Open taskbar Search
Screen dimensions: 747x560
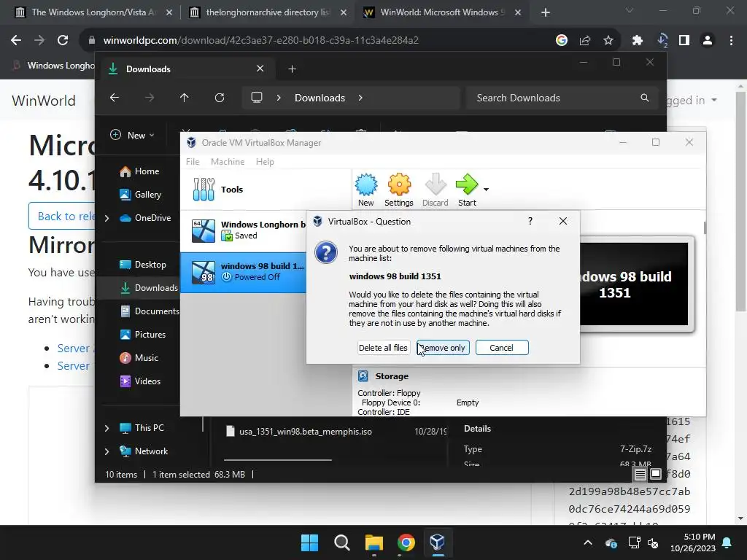point(341,542)
